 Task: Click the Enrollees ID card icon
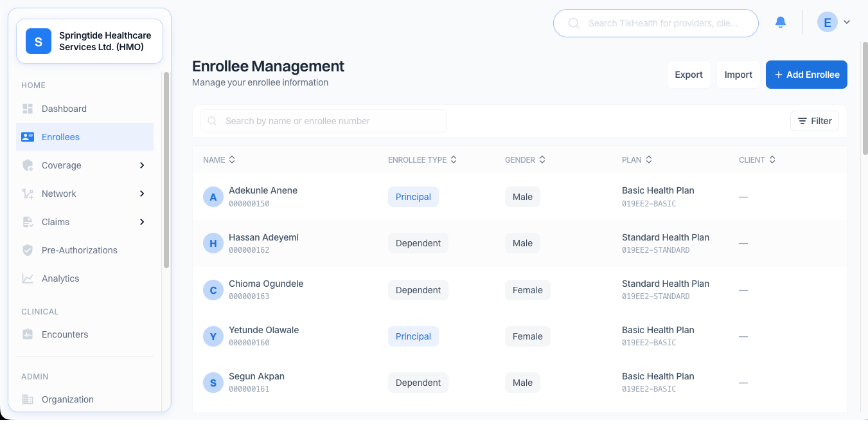[x=28, y=137]
